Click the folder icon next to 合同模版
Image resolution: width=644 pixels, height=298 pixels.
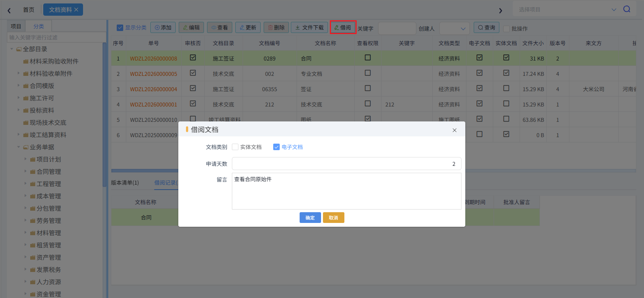click(26, 86)
